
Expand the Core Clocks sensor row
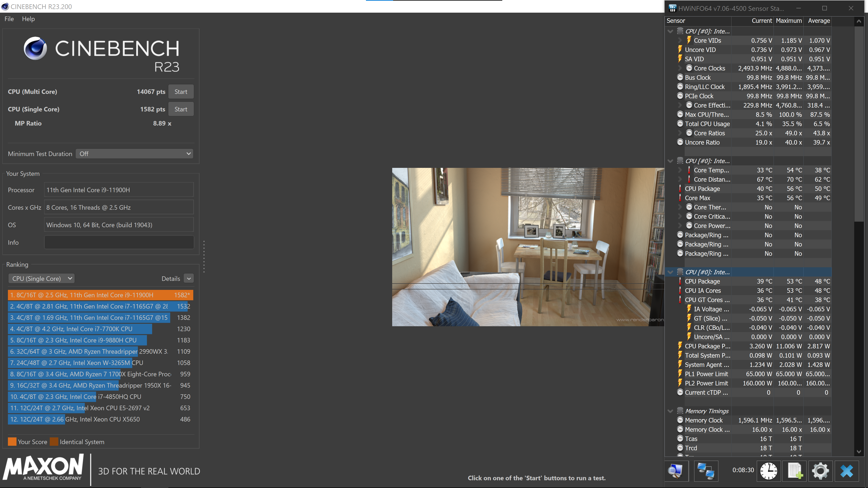[680, 68]
